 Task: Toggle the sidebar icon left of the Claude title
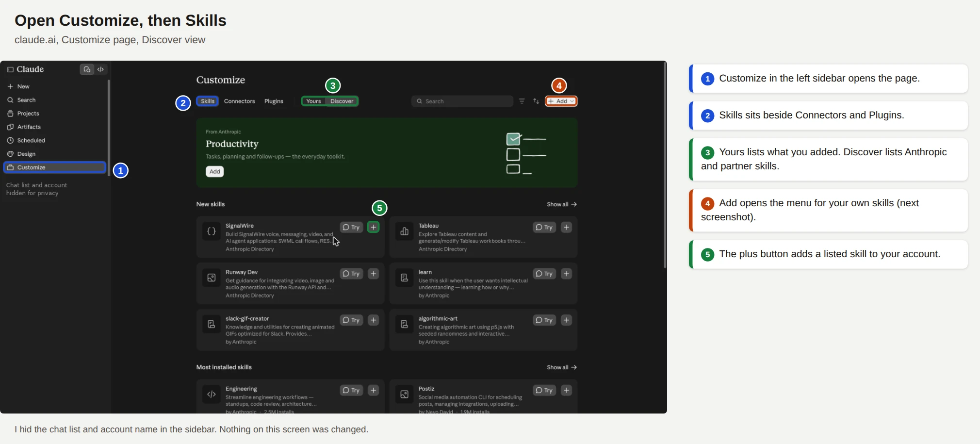point(10,69)
